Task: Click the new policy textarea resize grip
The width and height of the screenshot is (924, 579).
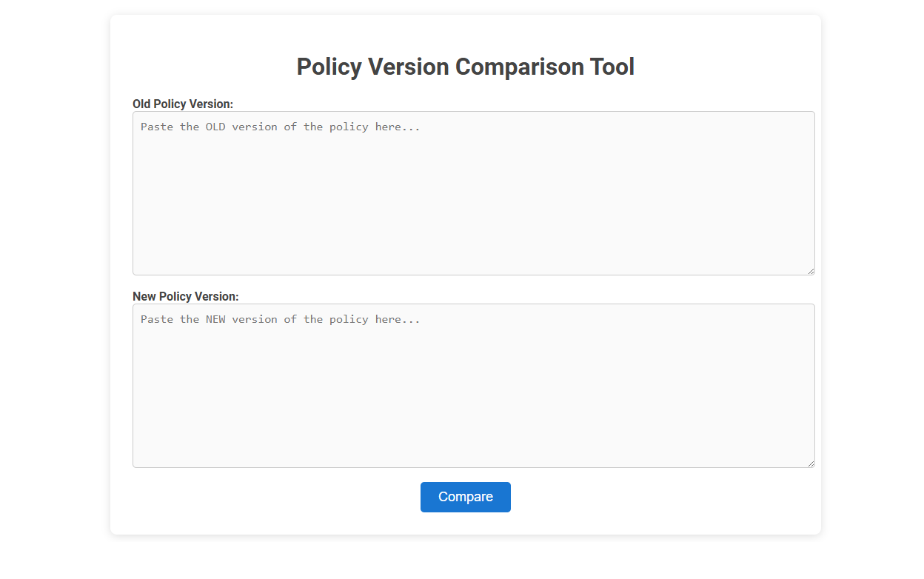Action: [x=810, y=463]
